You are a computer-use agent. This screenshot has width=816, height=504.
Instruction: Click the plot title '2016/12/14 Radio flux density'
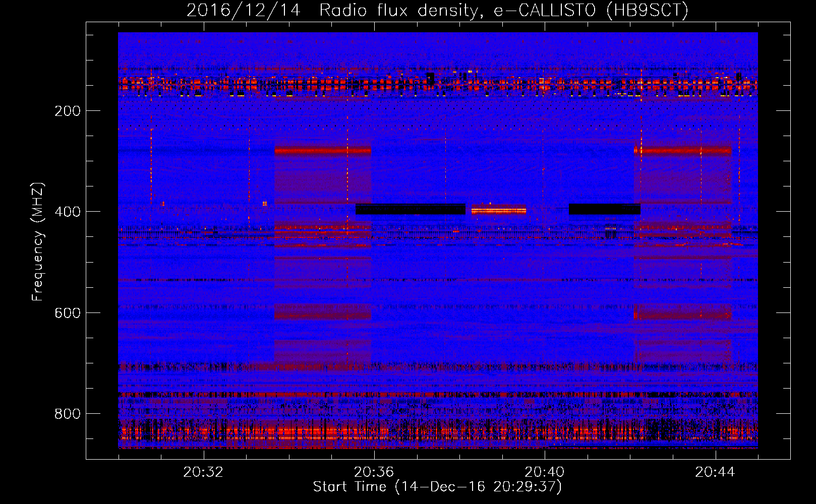pos(437,10)
